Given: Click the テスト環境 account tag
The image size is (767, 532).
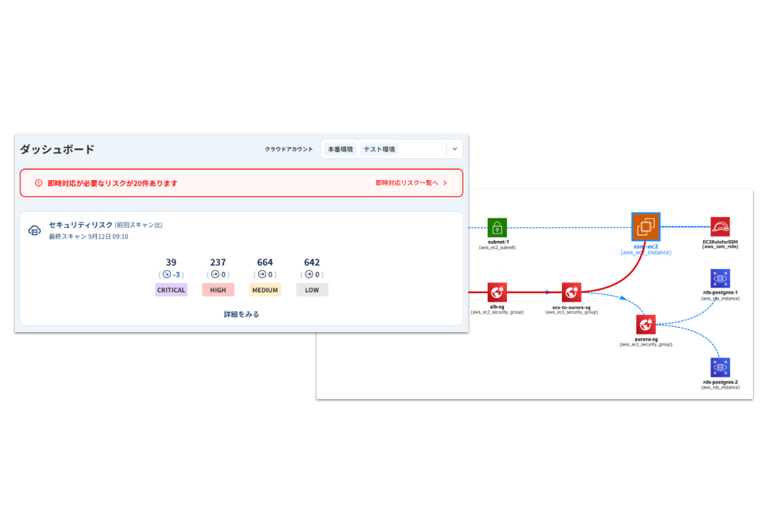Looking at the screenshot, I should (379, 149).
